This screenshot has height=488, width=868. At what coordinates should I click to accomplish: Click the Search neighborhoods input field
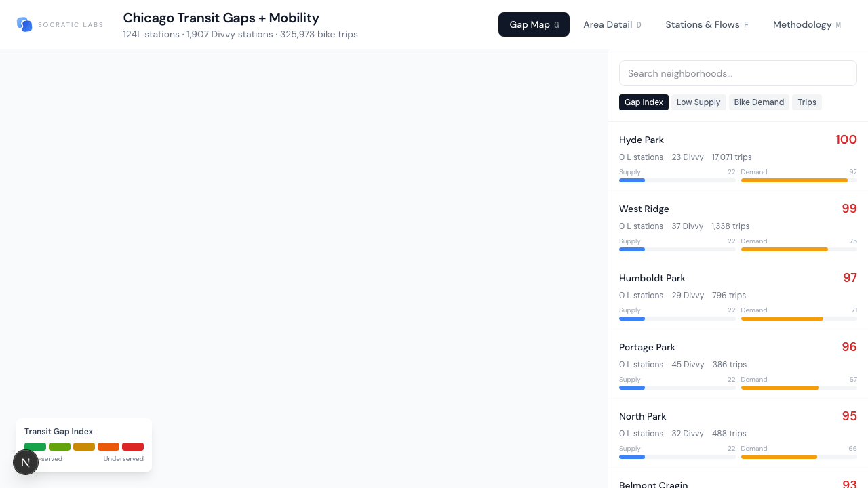[x=738, y=73]
